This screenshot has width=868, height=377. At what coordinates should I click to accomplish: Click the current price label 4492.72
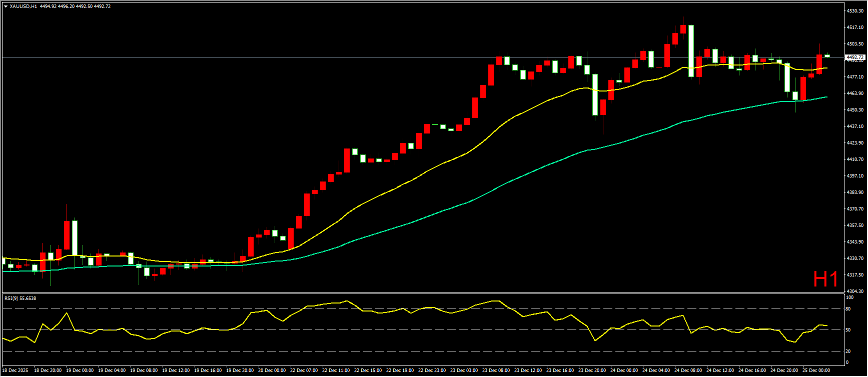(x=854, y=57)
